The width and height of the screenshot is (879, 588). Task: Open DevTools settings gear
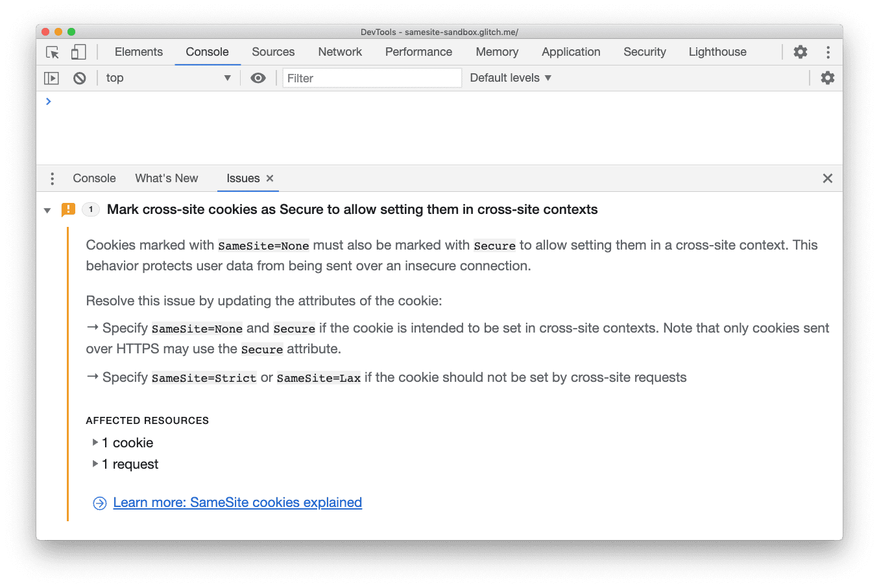click(x=800, y=51)
